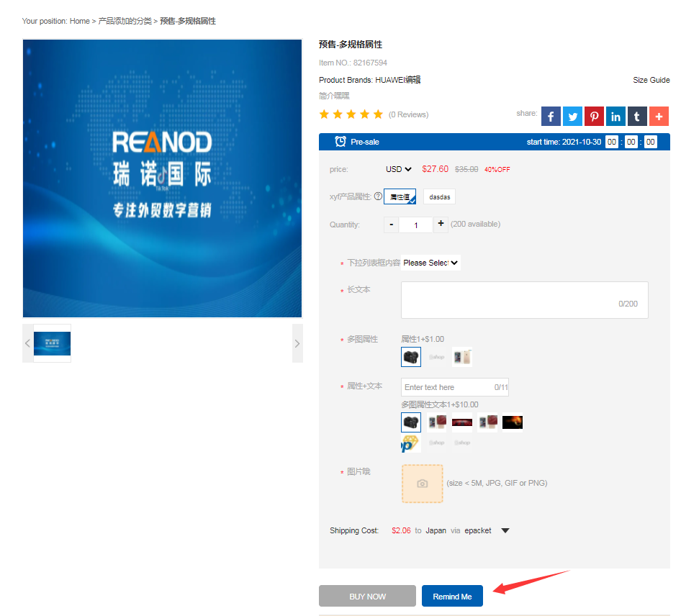Viewport: 681px width, 616px height.
Task: Open the (0 Reviews) link
Action: pos(408,114)
